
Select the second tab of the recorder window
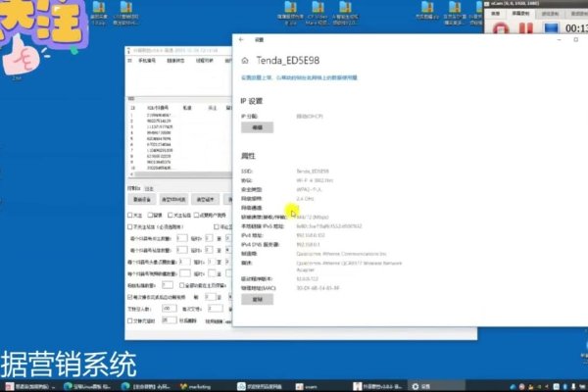521,14
